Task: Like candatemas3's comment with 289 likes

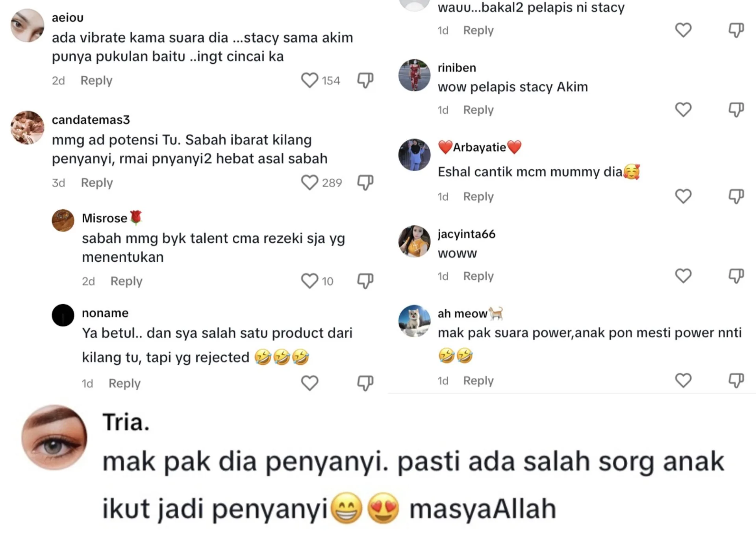Action: 309,183
